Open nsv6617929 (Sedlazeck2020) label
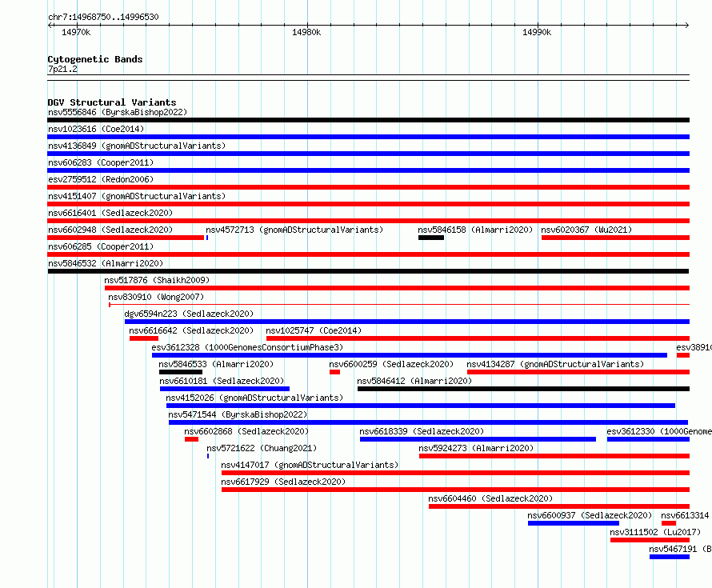 click(x=283, y=482)
